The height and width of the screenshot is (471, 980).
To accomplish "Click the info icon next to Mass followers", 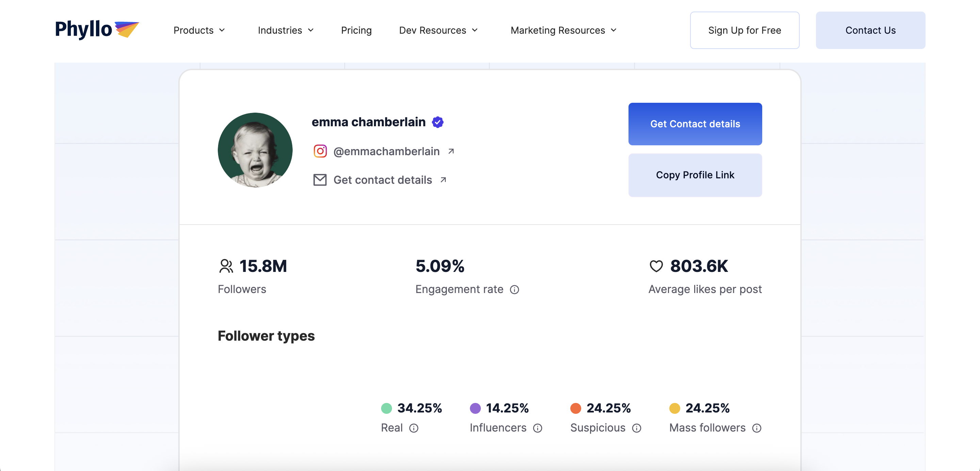I will pyautogui.click(x=757, y=428).
